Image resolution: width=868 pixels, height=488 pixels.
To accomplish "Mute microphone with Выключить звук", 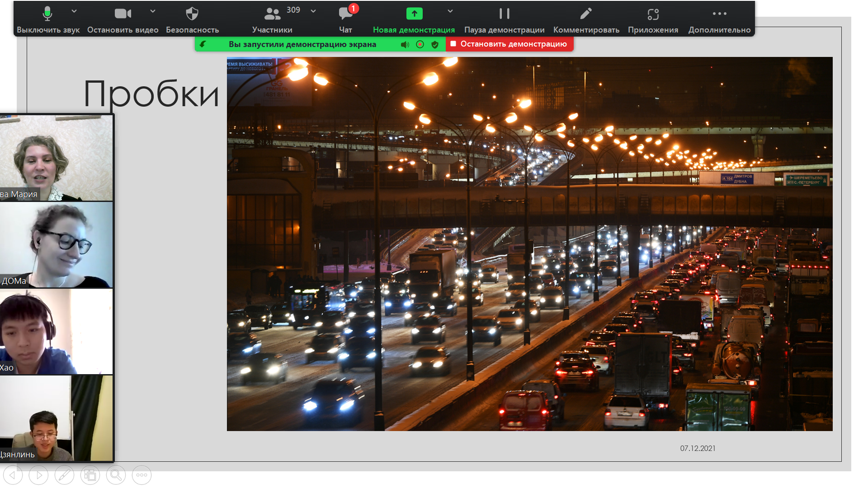I will tap(47, 18).
